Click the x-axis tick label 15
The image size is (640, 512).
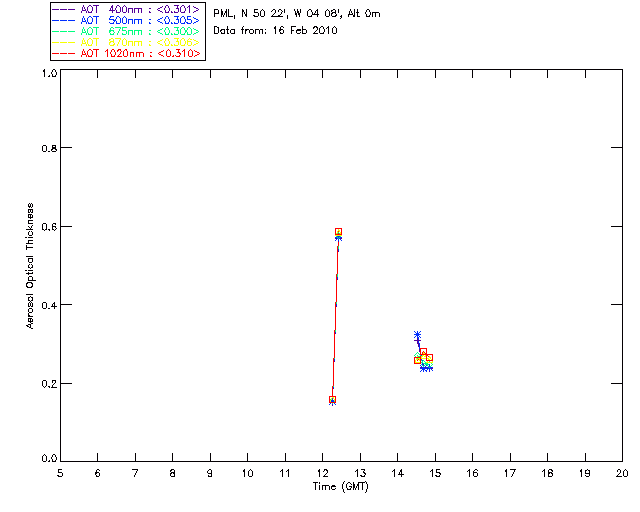pos(435,474)
